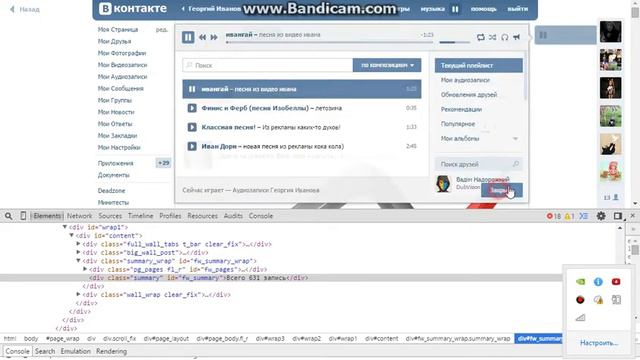The width and height of the screenshot is (640, 360).
Task: Switch to the Network tab in DevTools
Action: tap(79, 216)
